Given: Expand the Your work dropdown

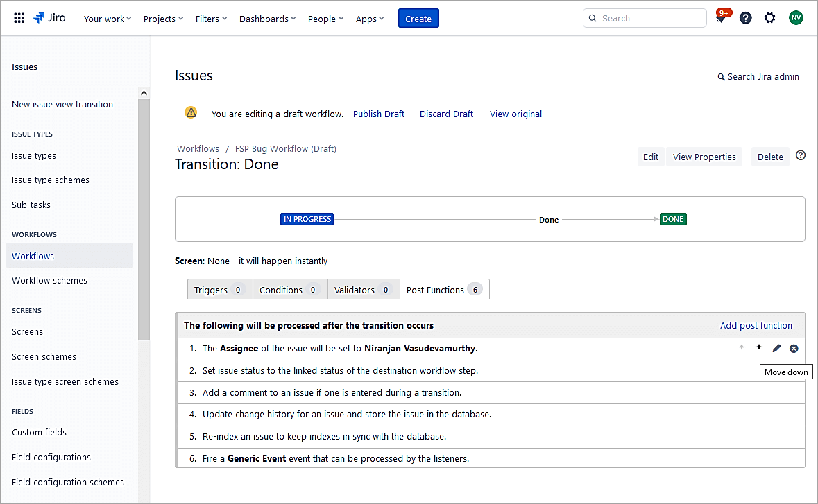Looking at the screenshot, I should point(108,19).
